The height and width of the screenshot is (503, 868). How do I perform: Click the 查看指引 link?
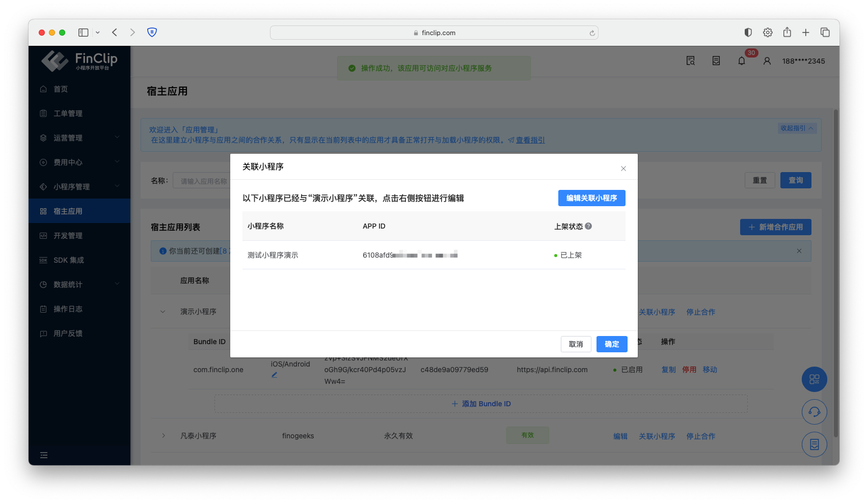(x=530, y=140)
